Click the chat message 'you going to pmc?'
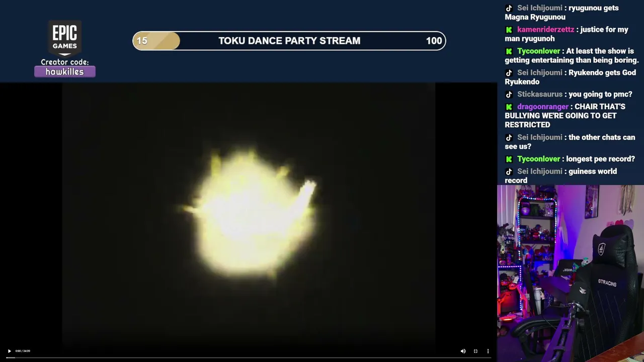The height and width of the screenshot is (362, 644). (600, 95)
